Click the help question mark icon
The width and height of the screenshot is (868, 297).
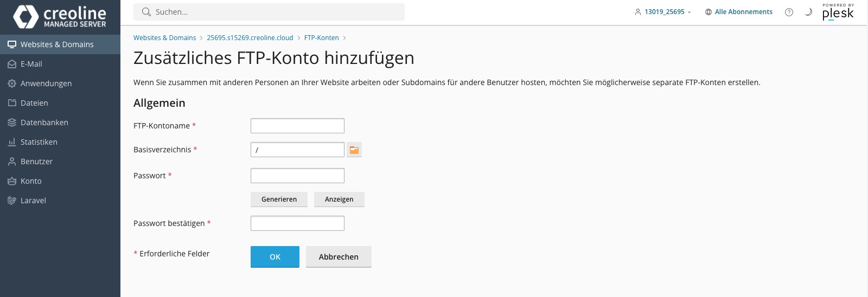tap(789, 12)
